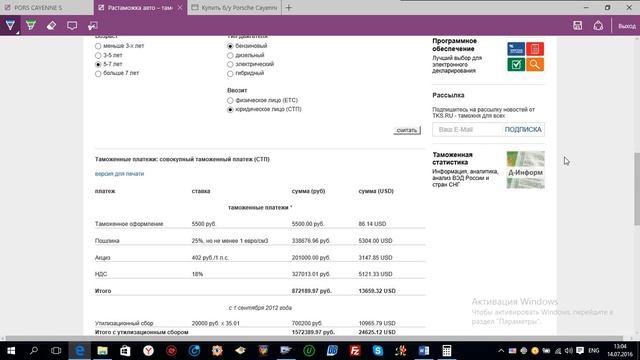Click Microsoft Edge taskbar icon
640x360 pixels.
click(x=80, y=351)
